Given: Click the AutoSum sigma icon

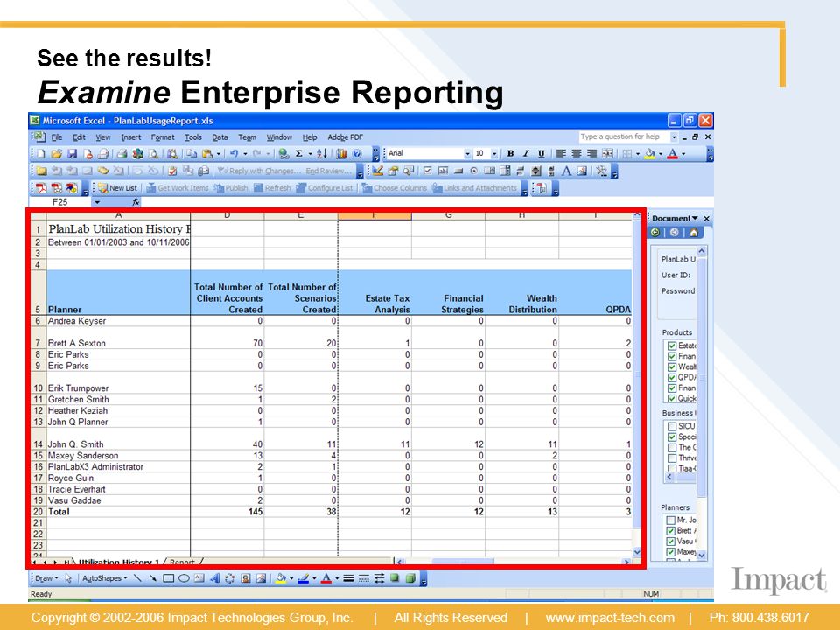Looking at the screenshot, I should click(299, 154).
